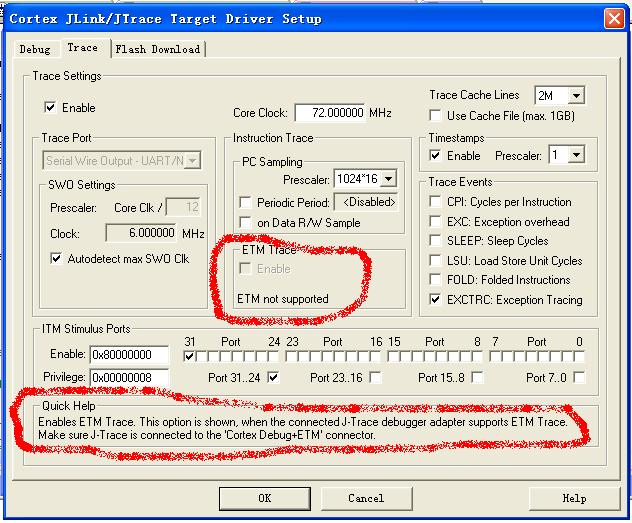Click the 'ETM not supported' text
The height and width of the screenshot is (523, 632).
point(283,299)
